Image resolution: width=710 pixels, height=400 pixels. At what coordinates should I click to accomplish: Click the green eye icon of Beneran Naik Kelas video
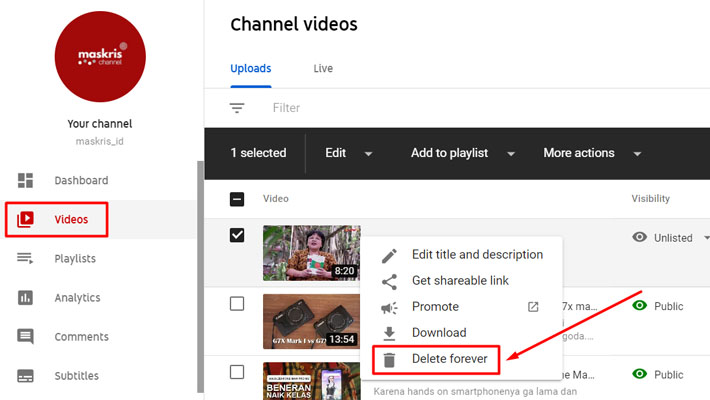click(639, 374)
